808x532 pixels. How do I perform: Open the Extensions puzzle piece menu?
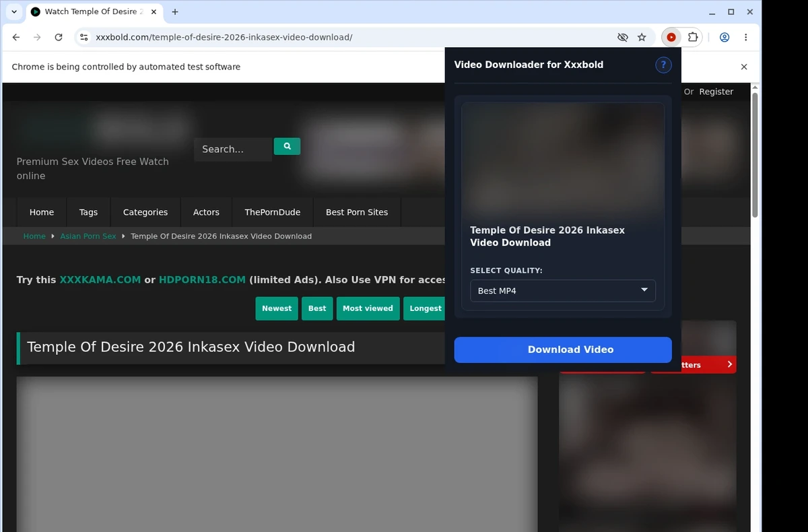[x=692, y=37]
